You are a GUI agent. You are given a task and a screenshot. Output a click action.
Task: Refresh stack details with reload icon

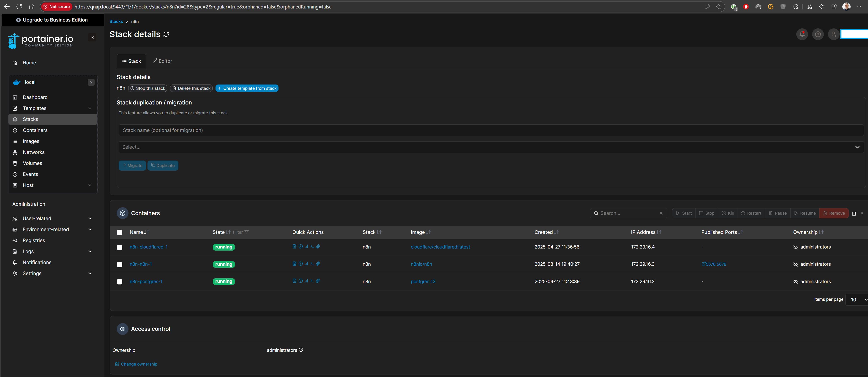coord(166,34)
